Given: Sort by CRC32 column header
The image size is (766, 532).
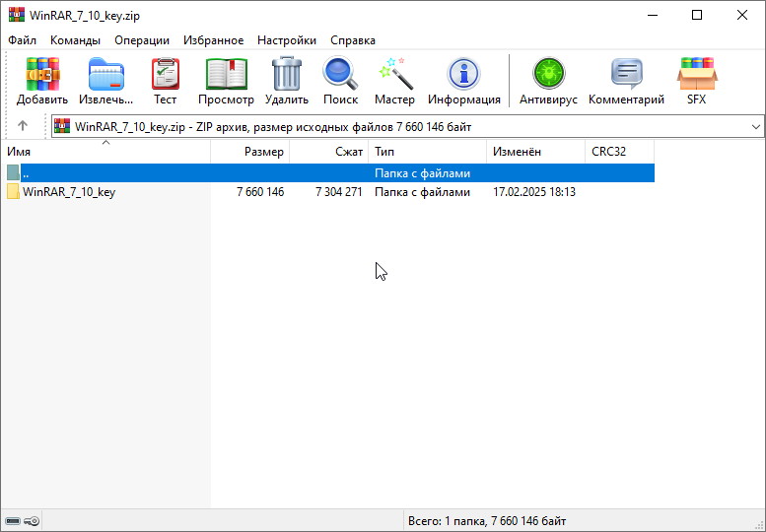Looking at the screenshot, I should coord(619,152).
